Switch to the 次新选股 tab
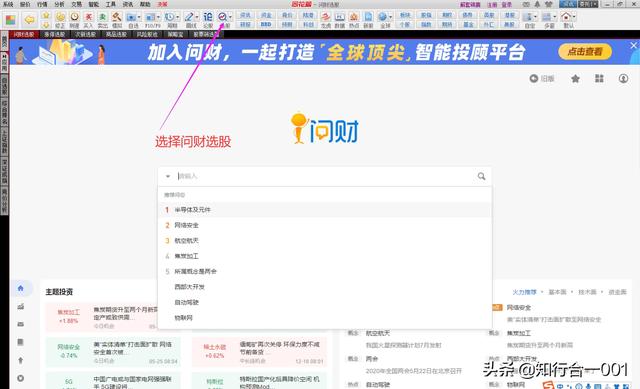 point(85,35)
